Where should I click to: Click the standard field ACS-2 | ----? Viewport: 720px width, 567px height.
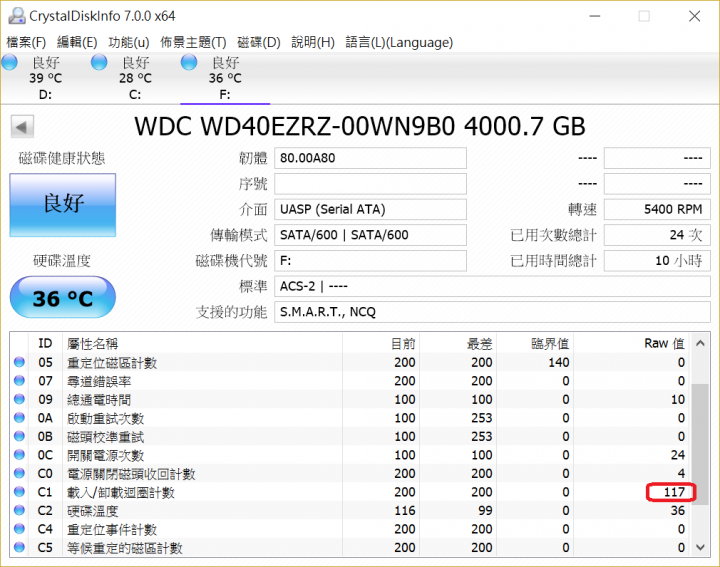pyautogui.click(x=492, y=286)
